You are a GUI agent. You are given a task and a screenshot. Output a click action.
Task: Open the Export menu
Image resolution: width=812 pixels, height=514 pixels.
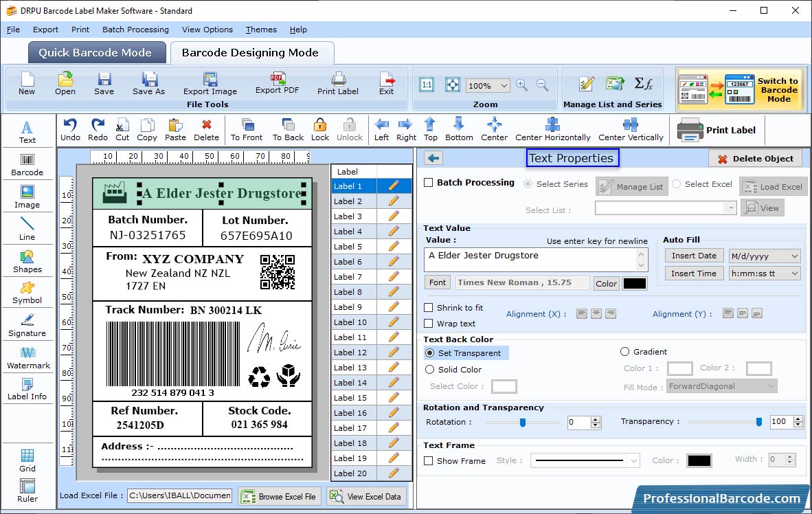tap(45, 30)
